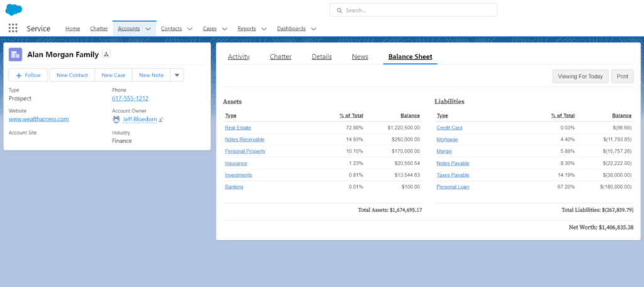Click the 72.88% Real Estate percentage
This screenshot has width=644, height=287.
click(355, 128)
